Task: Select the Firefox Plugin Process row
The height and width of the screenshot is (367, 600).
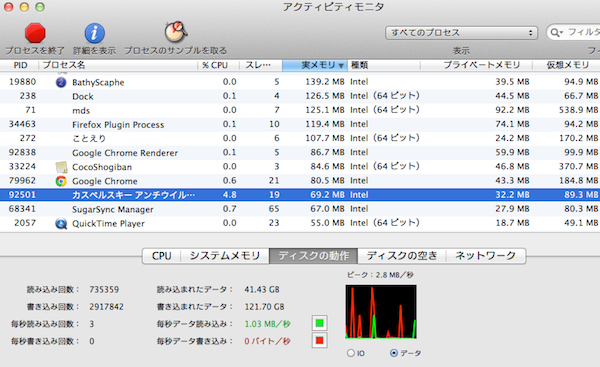Action: tap(300, 124)
